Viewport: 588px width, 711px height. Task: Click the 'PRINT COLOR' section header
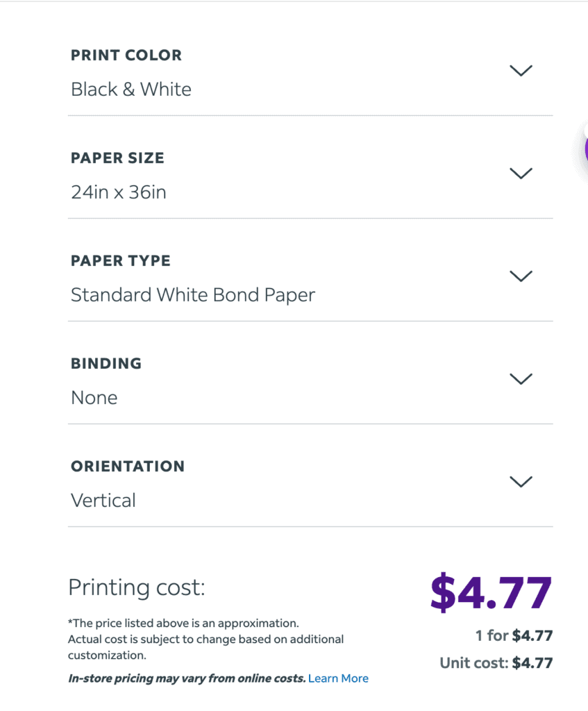126,56
